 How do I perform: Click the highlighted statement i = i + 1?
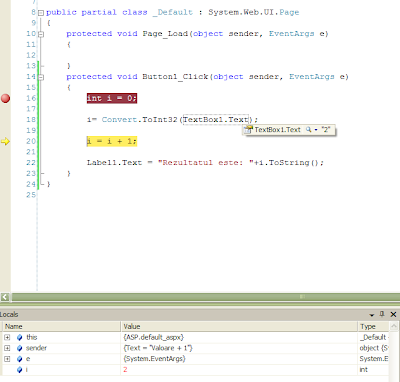(x=112, y=141)
